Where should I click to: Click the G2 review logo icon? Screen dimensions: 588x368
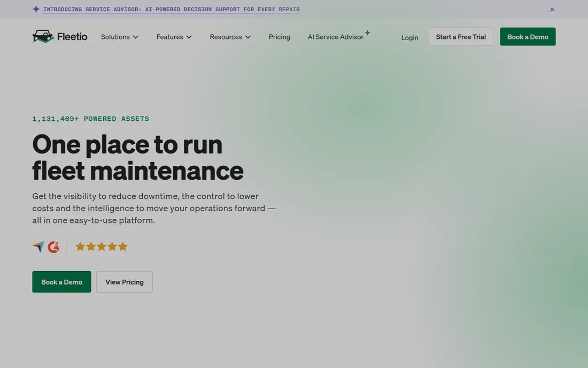53,247
